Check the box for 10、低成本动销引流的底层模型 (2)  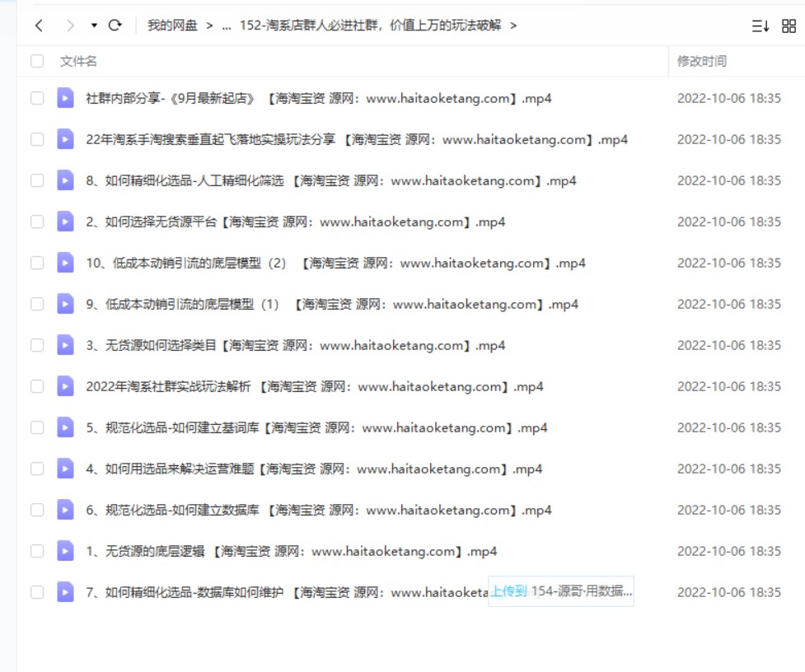(x=37, y=263)
